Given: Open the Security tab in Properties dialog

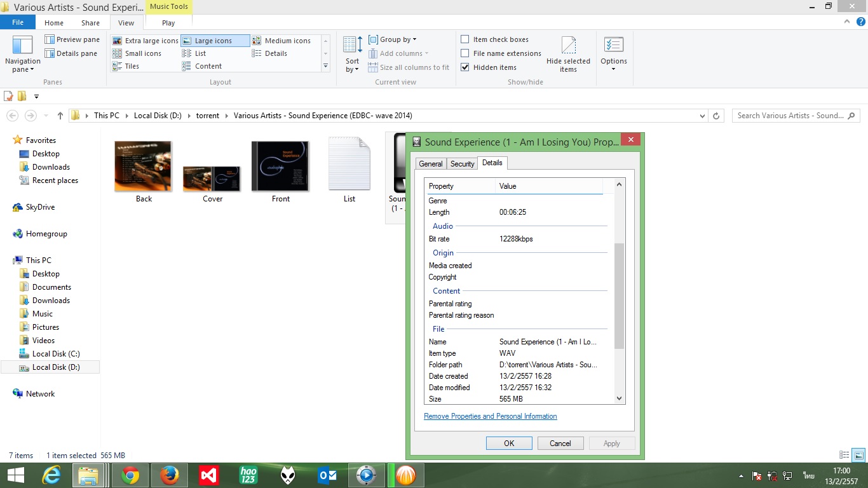Looking at the screenshot, I should pos(462,164).
